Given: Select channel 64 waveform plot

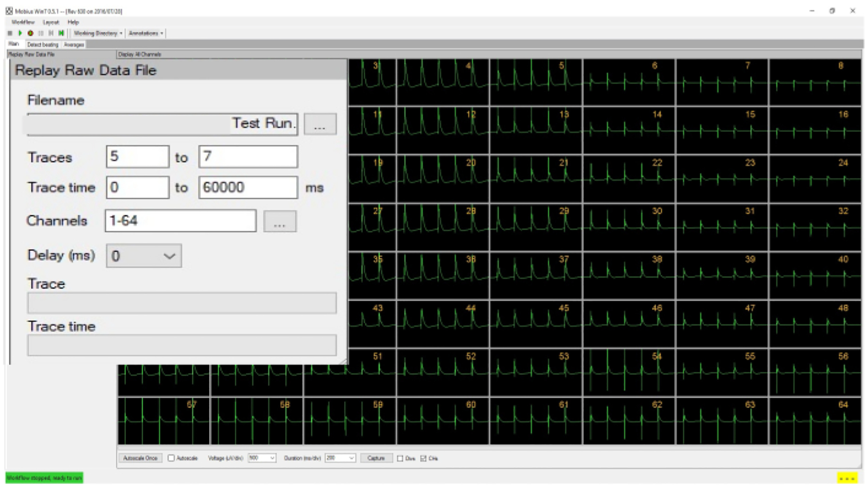Looking at the screenshot, I should (x=815, y=421).
